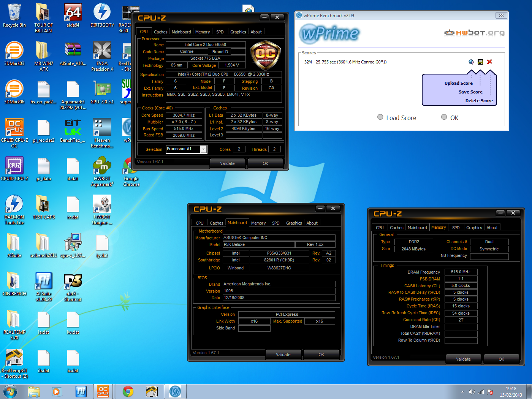The image size is (532, 399).
Task: Click the Upload Score label in wPrime
Action: (x=459, y=83)
